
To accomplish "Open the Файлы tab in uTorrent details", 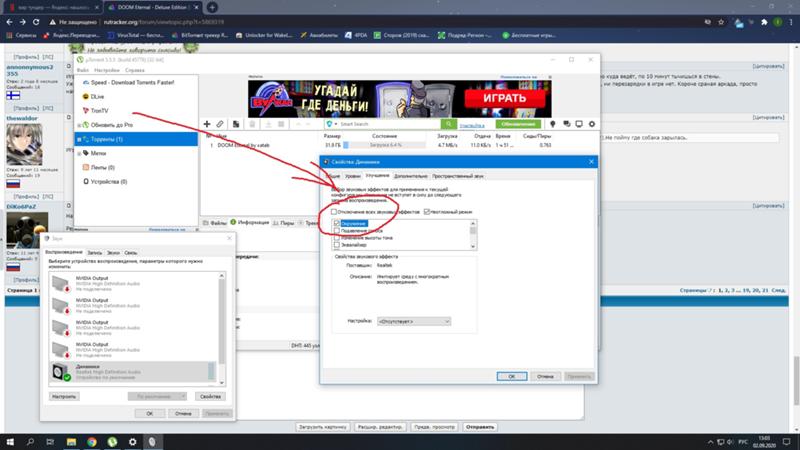I will (x=214, y=223).
